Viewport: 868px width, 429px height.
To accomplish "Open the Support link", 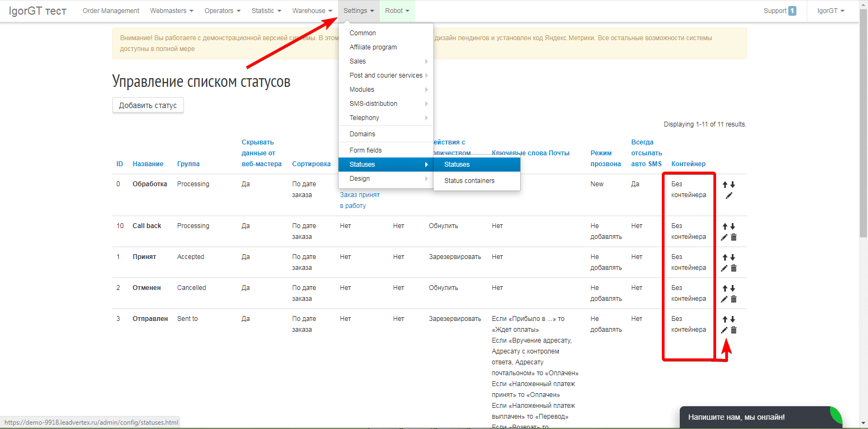I will pyautogui.click(x=775, y=11).
